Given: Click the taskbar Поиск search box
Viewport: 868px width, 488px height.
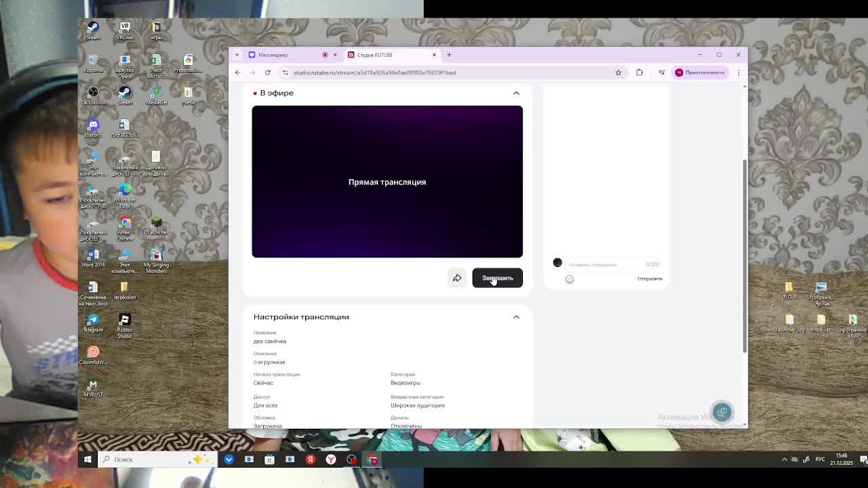Looking at the screenshot, I should click(157, 460).
